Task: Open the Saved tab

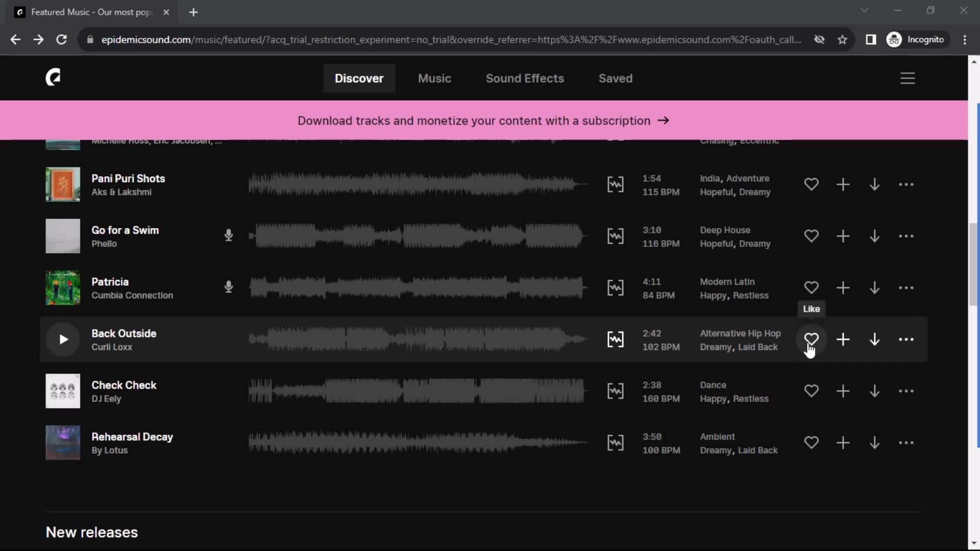Action: [x=615, y=78]
